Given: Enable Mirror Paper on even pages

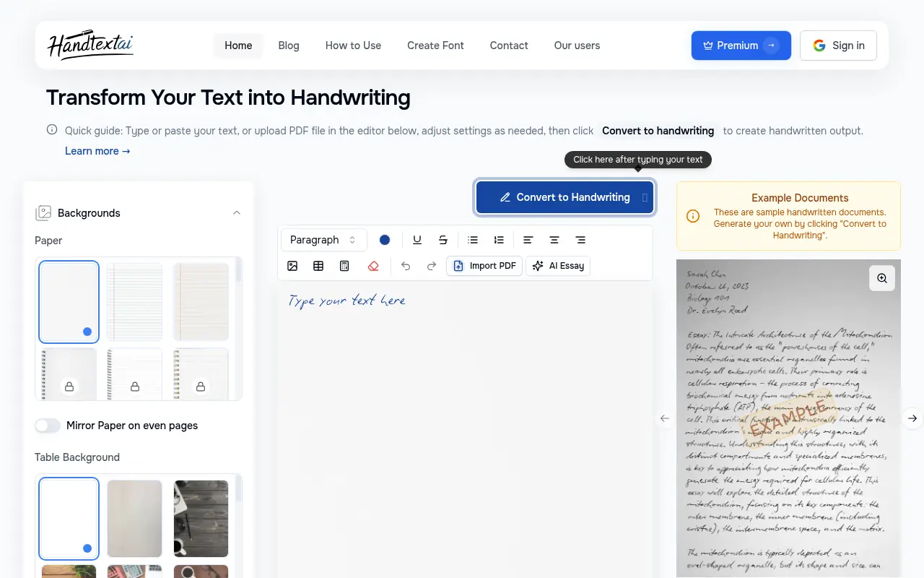Looking at the screenshot, I should [48, 426].
